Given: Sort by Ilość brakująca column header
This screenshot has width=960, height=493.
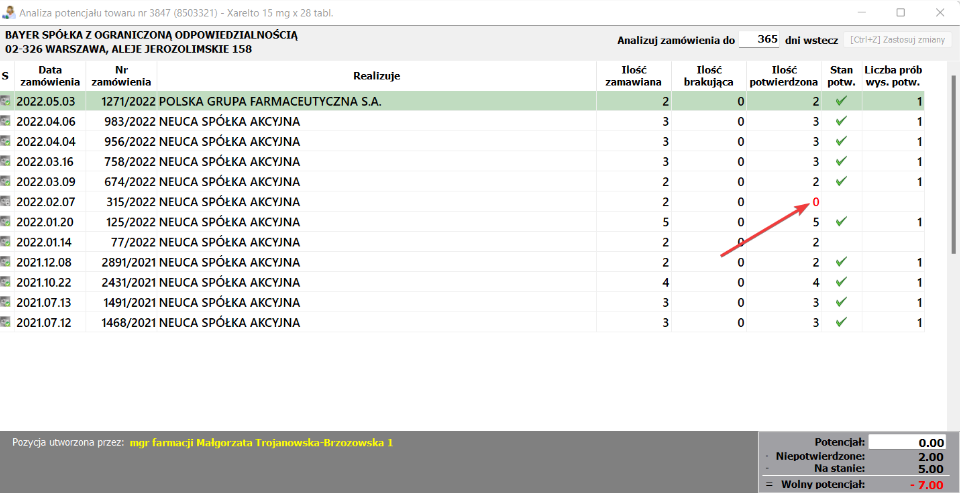Looking at the screenshot, I should pos(708,76).
